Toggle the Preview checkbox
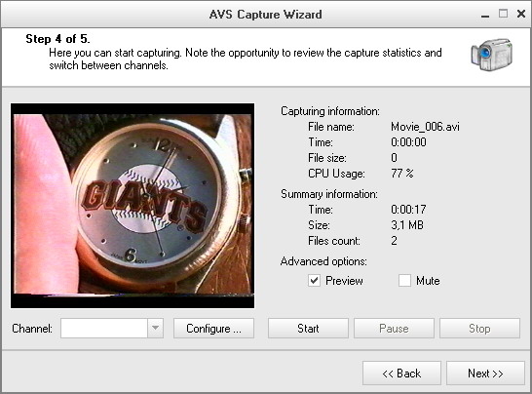This screenshot has height=394, width=532. point(314,281)
